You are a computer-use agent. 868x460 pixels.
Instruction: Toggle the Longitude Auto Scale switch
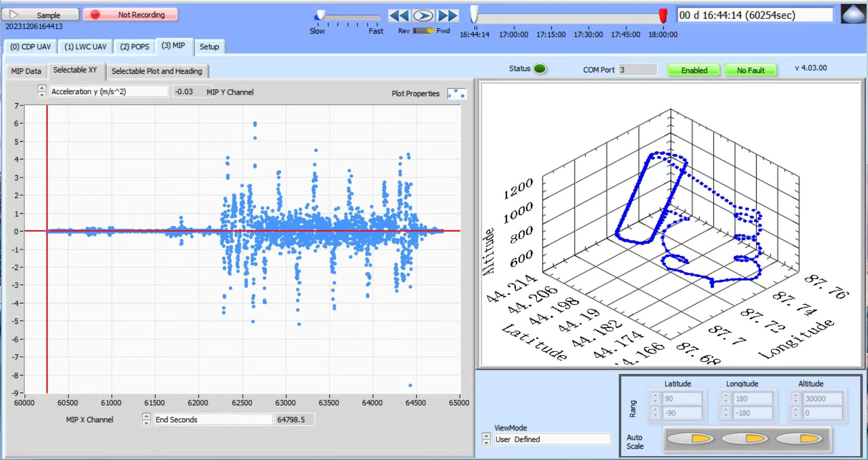[x=745, y=438]
